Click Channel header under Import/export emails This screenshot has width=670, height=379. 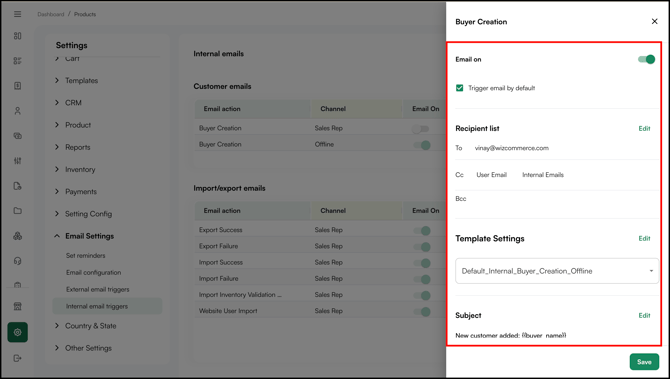coord(333,211)
